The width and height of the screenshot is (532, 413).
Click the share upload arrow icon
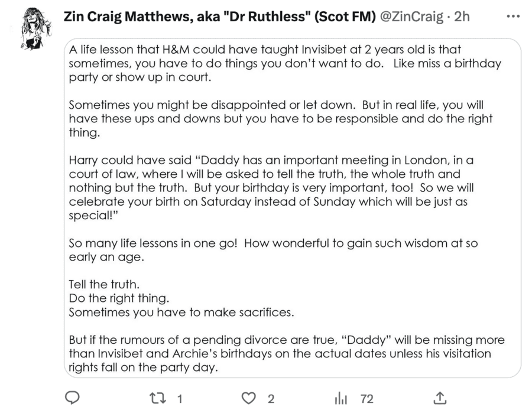click(440, 399)
